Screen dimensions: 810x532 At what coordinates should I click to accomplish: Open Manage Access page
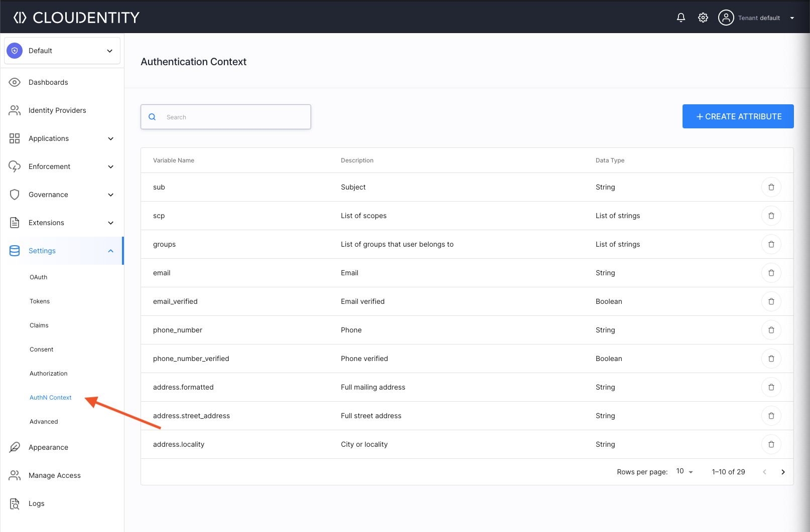[x=55, y=475]
